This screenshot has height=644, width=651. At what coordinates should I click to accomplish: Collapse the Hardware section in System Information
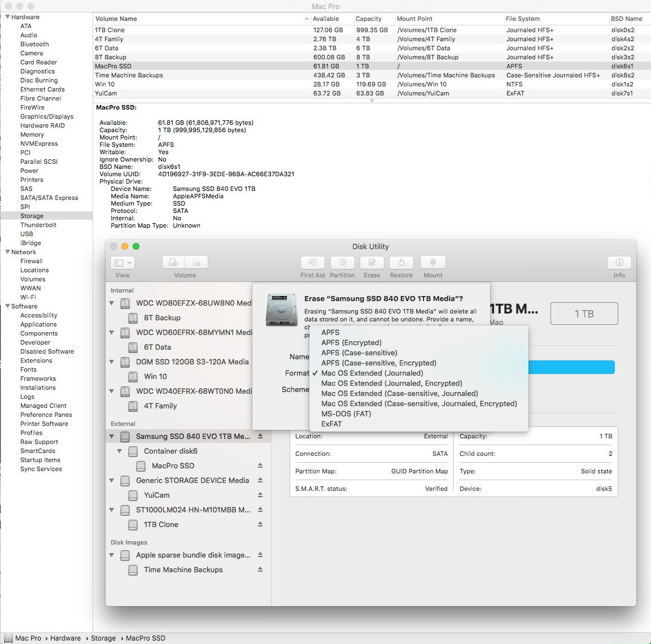pyautogui.click(x=7, y=17)
